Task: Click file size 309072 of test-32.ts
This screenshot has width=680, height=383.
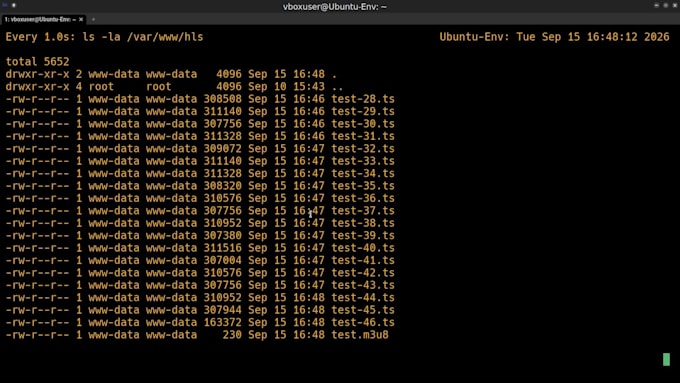Action: point(222,149)
